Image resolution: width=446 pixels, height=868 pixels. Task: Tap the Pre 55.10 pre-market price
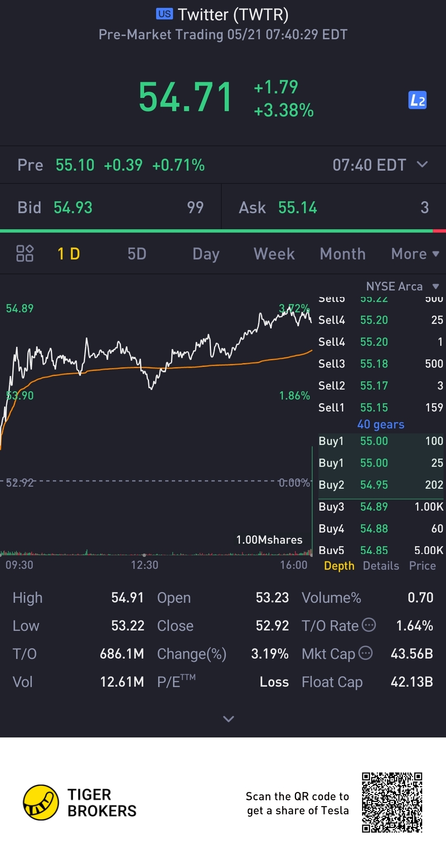(75, 165)
